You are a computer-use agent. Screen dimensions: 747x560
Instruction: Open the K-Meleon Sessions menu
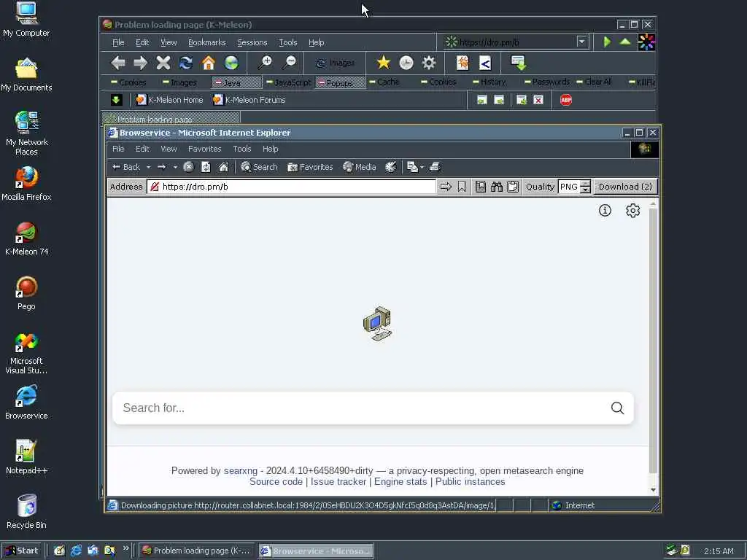pyautogui.click(x=252, y=42)
